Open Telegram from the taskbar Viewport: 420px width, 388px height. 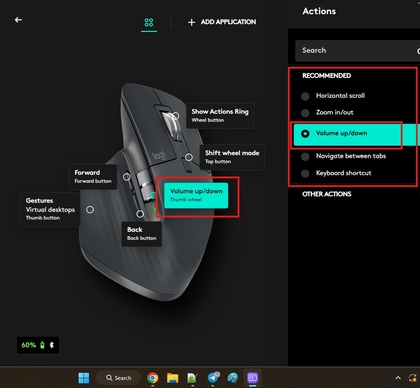[x=213, y=378]
